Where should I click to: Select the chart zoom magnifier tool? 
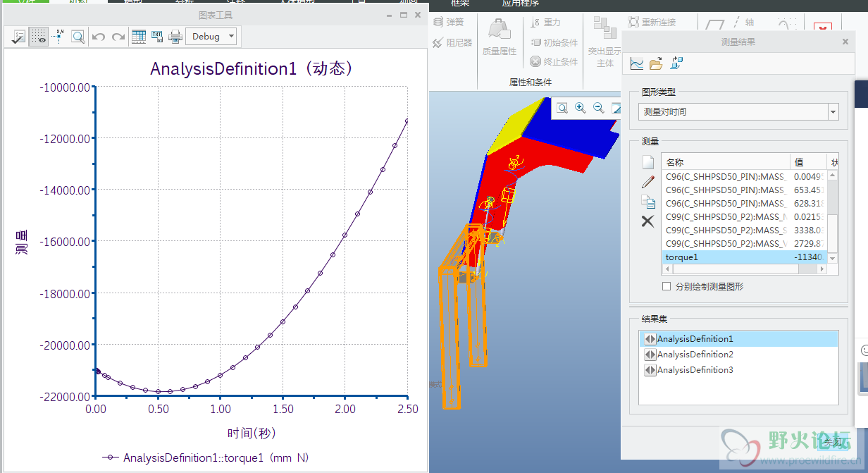coord(77,37)
